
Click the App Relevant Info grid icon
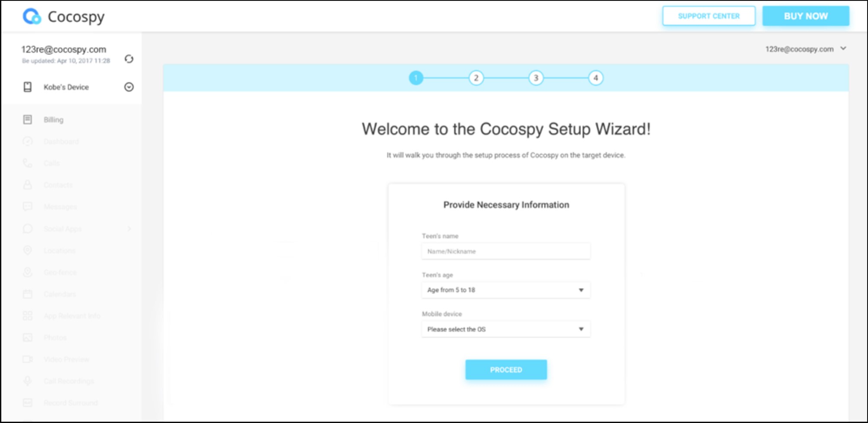(27, 316)
